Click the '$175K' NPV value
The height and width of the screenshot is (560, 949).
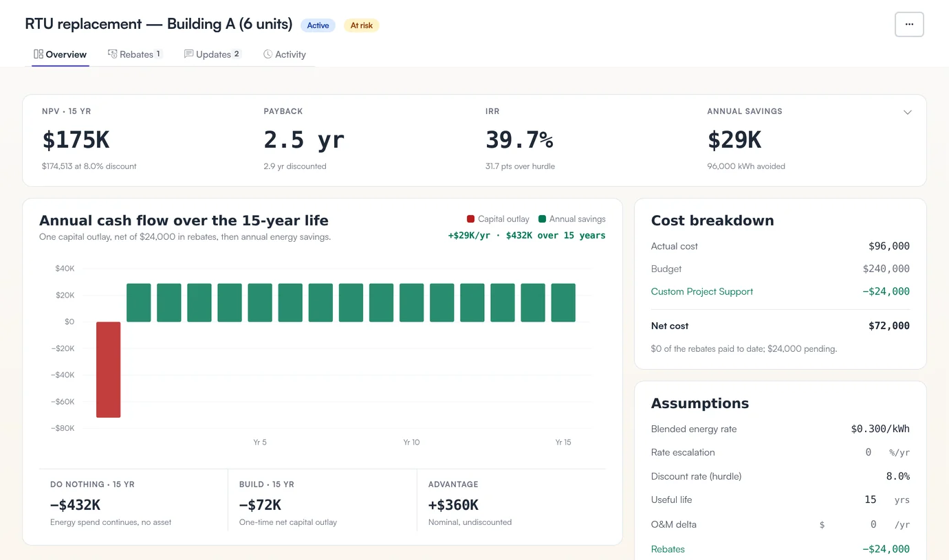(76, 140)
